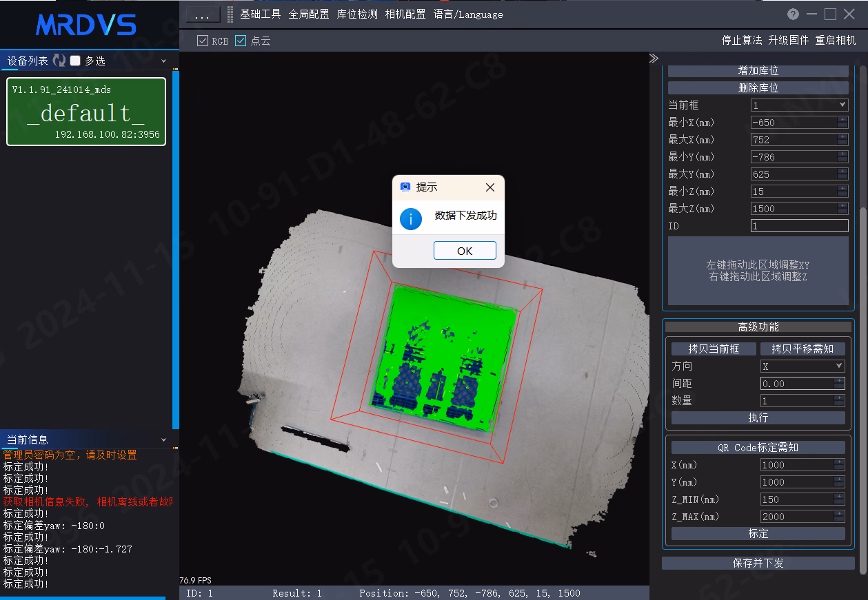Open QR Code标定需知
The height and width of the screenshot is (600, 868).
coord(758,448)
